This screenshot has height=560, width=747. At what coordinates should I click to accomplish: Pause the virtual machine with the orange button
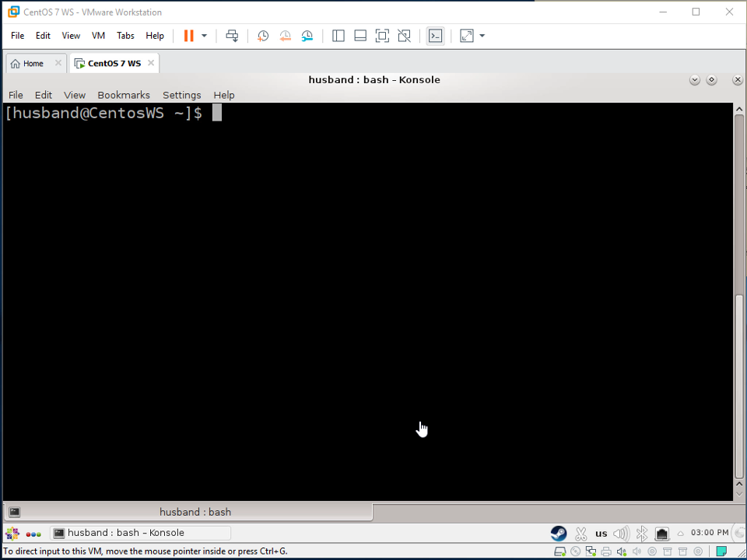coord(188,36)
